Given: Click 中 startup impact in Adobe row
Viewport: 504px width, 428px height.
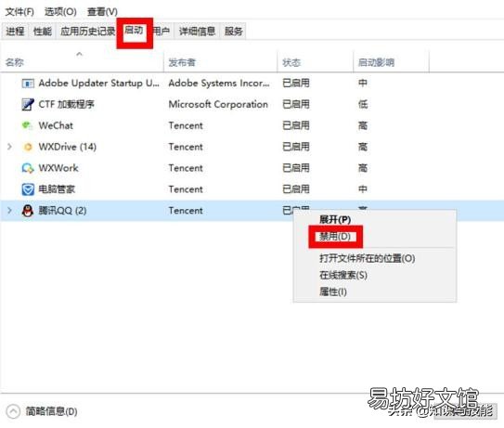Looking at the screenshot, I should 363,84.
